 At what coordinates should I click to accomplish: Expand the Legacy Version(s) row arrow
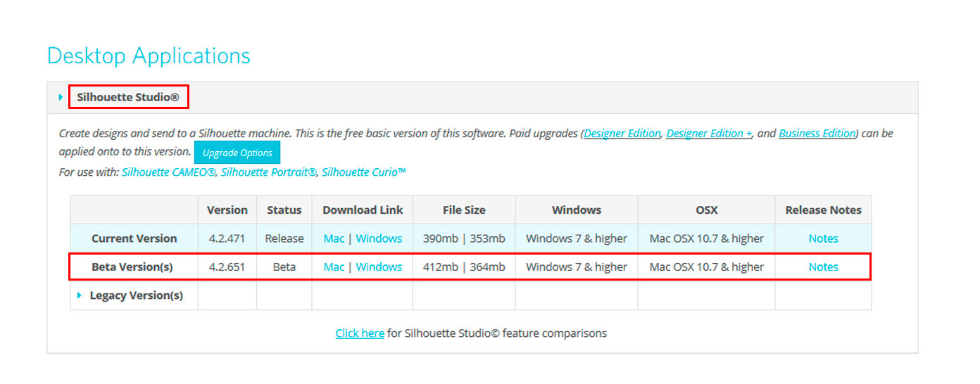pyautogui.click(x=80, y=295)
